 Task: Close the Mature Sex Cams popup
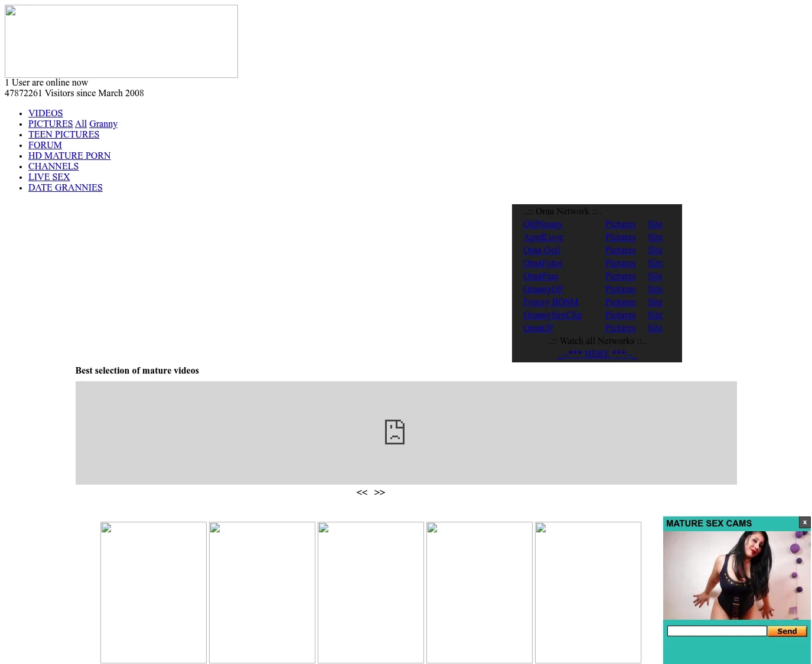tap(804, 522)
